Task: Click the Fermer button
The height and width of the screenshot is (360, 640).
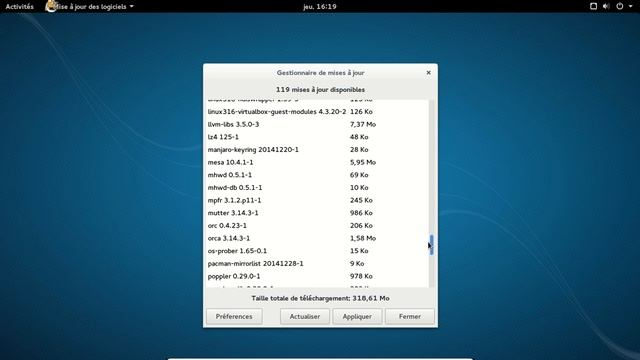Action: tap(410, 316)
